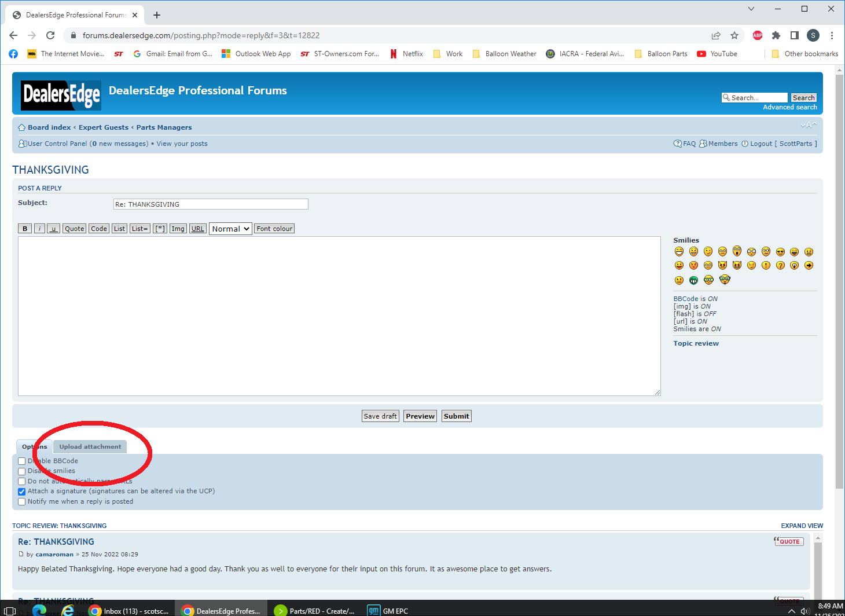
Task: Open the Normal font size dropdown
Action: [x=230, y=229]
